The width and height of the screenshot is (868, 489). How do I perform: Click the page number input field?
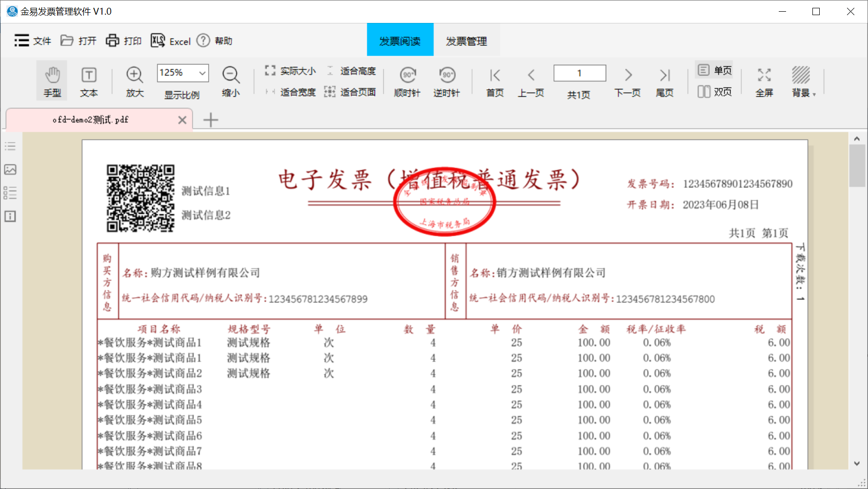[x=580, y=73]
